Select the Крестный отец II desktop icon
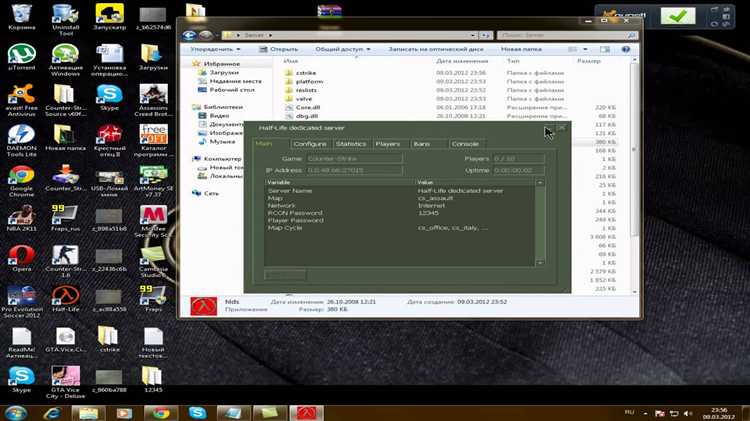Viewport: 750px width, 421px height. 110,140
